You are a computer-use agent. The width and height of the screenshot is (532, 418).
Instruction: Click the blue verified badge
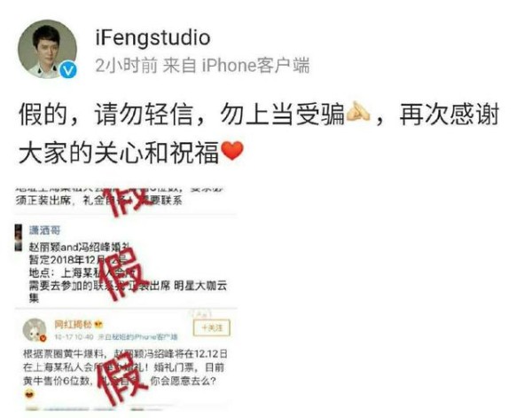point(68,70)
